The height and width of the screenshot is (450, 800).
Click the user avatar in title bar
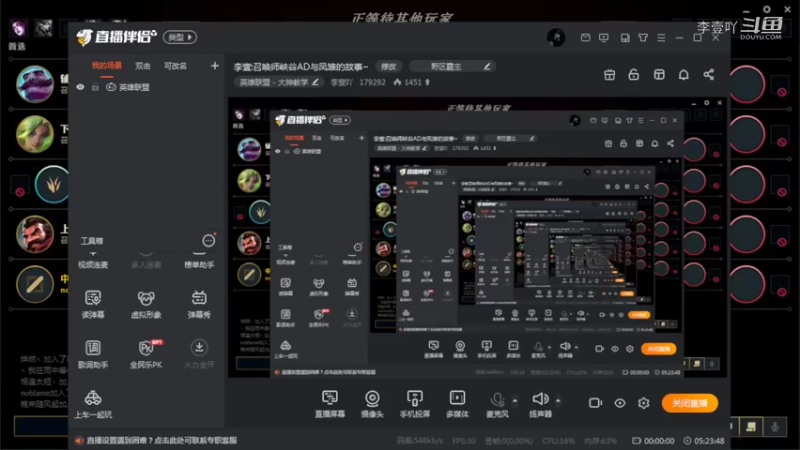click(x=556, y=37)
